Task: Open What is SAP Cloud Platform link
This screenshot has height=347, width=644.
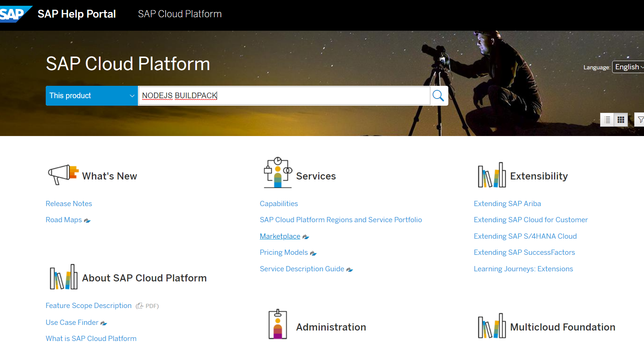Action: (x=91, y=339)
